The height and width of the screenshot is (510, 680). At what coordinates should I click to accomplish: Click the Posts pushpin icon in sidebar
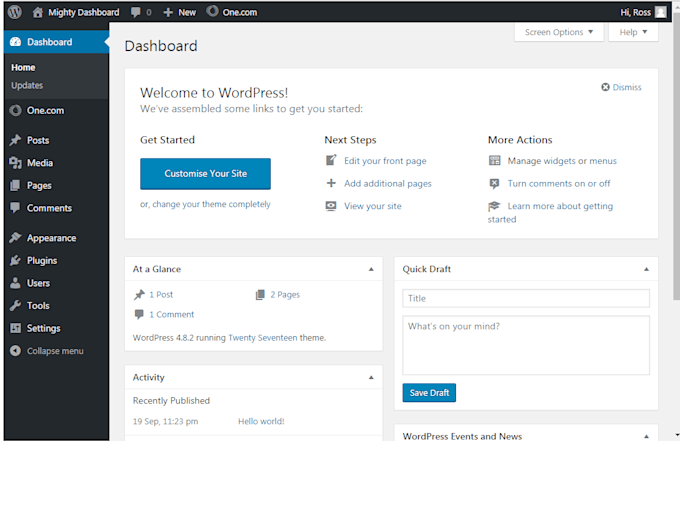[x=15, y=140]
